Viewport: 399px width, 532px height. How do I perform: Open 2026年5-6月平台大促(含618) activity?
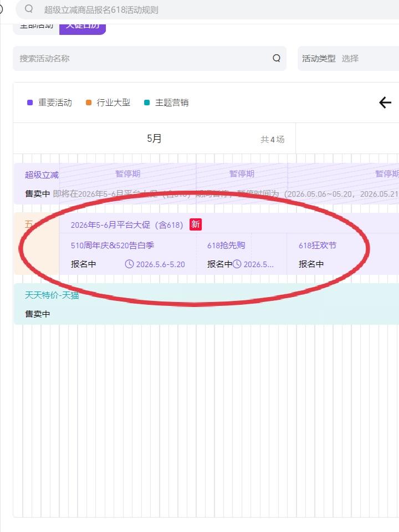(127, 224)
